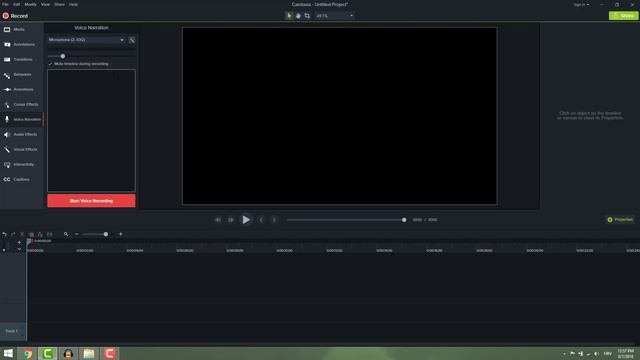Open the View menu

(45, 4)
